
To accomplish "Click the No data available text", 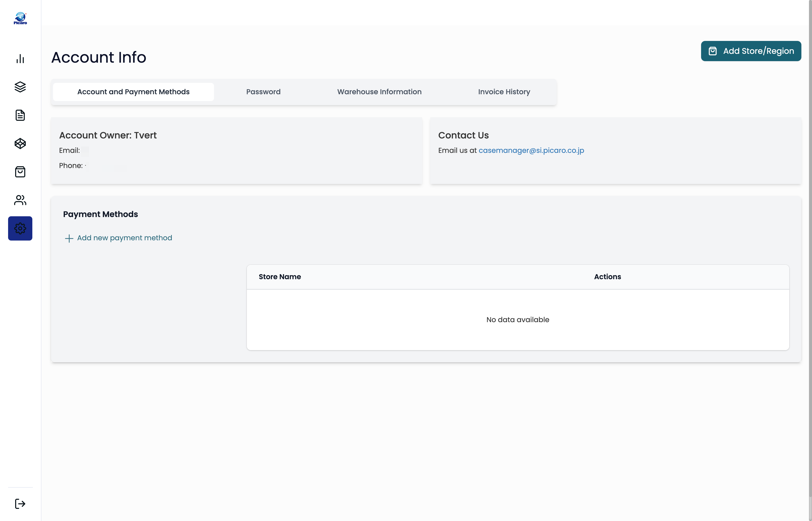I will click(518, 320).
